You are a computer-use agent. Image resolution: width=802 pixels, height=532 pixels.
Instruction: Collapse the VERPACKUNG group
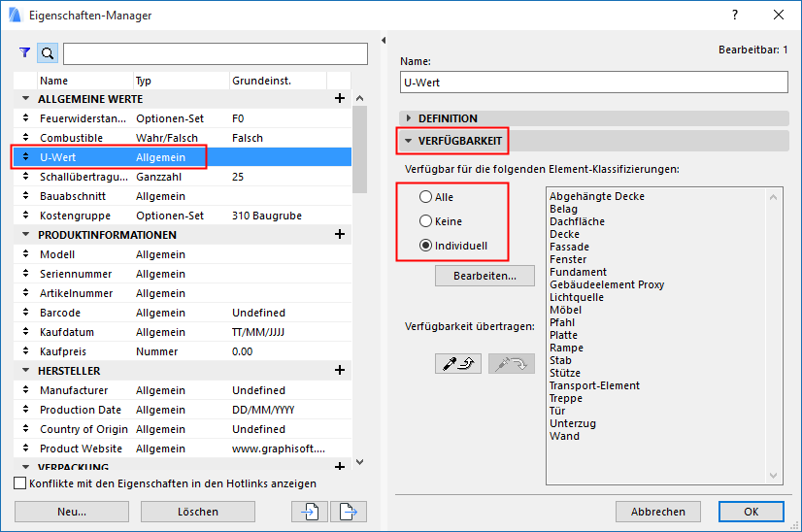(x=25, y=467)
